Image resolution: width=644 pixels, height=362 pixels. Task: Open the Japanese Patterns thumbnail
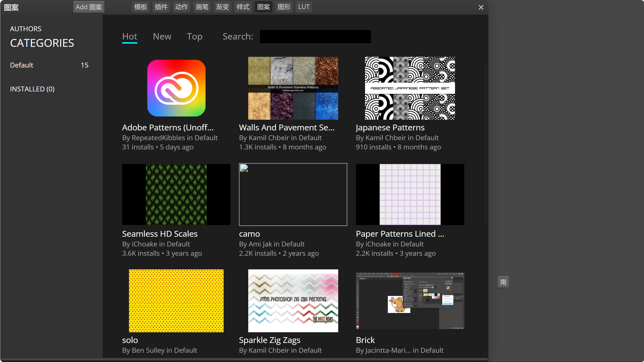coord(410,88)
